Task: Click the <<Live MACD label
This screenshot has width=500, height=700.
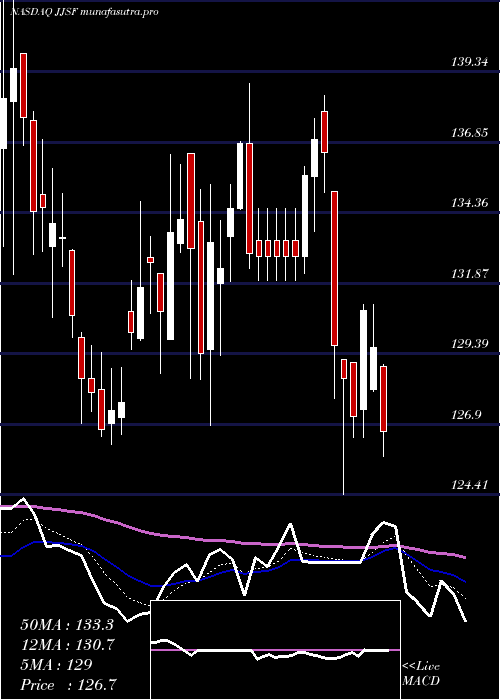Action: pyautogui.click(x=421, y=674)
